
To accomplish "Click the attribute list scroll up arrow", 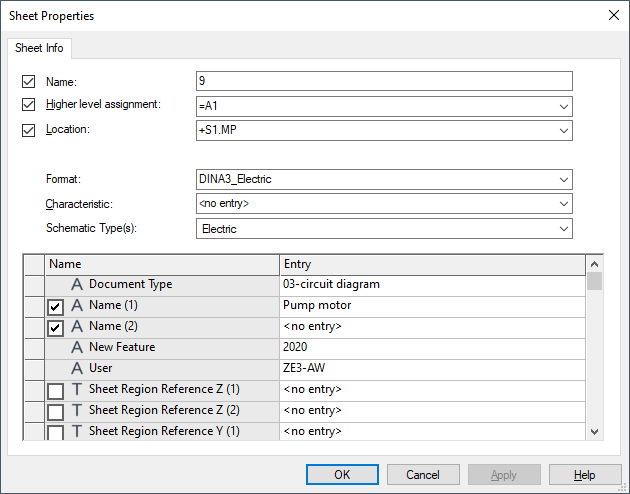I will (x=595, y=264).
